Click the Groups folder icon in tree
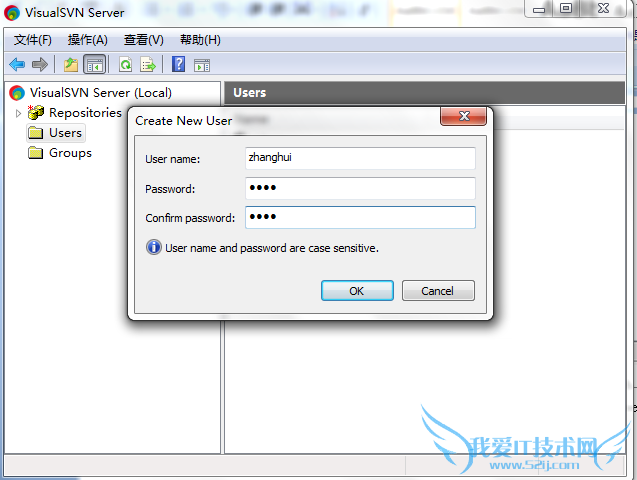This screenshot has height=480, width=637. coord(36,153)
